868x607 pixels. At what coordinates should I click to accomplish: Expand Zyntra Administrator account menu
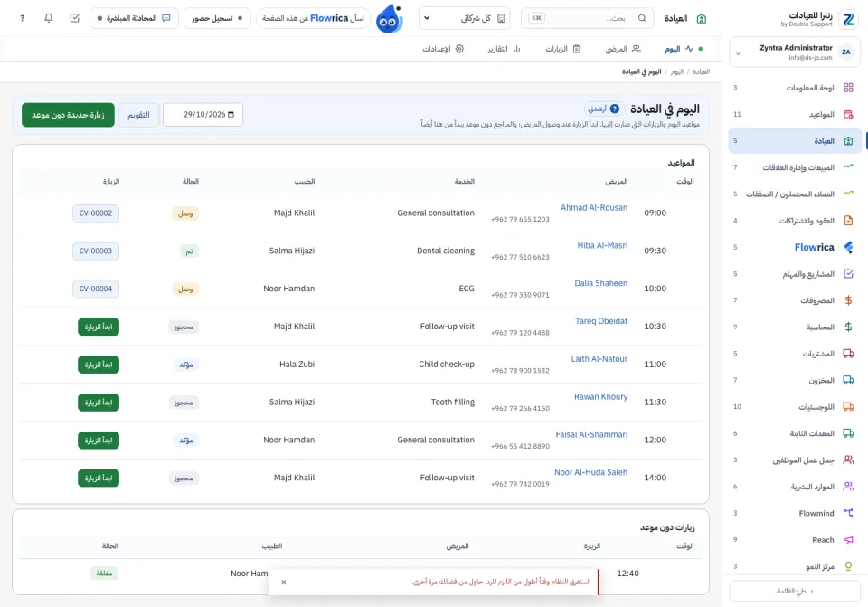point(795,52)
